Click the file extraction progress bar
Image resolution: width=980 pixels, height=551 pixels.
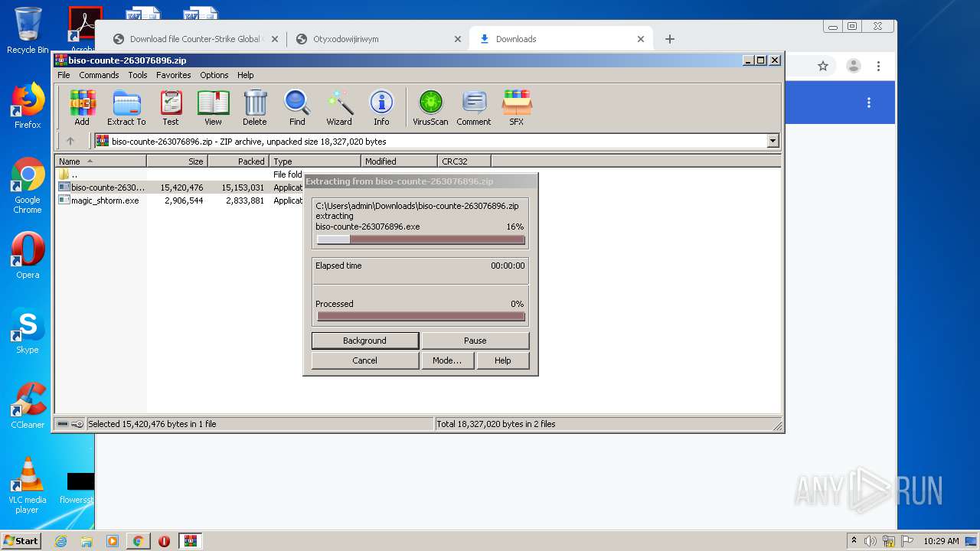point(421,240)
